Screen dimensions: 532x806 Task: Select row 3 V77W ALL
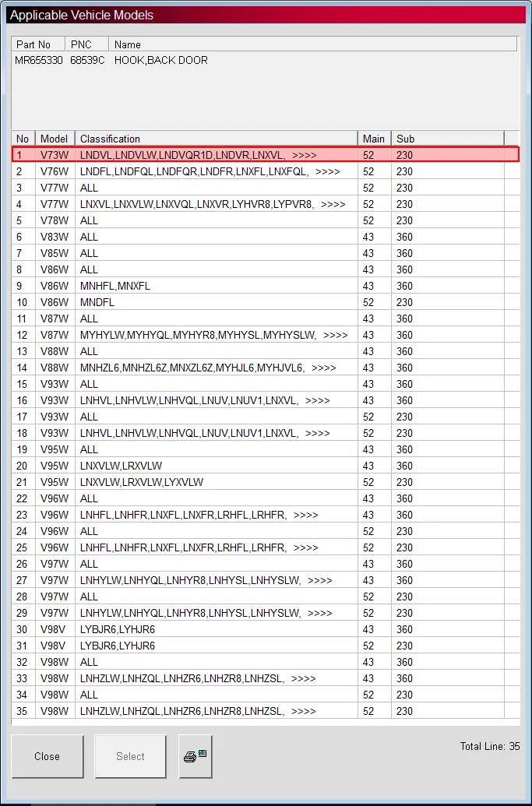[266, 188]
